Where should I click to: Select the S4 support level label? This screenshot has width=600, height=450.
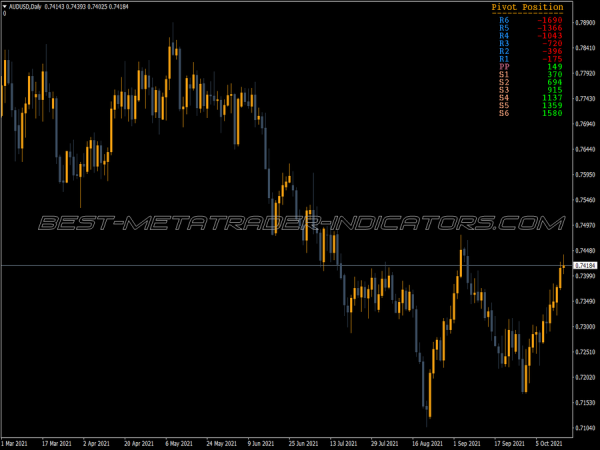(504, 98)
